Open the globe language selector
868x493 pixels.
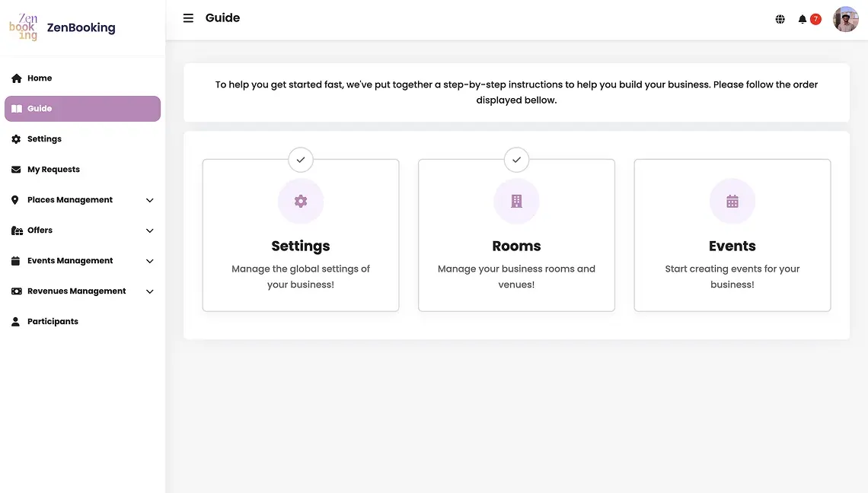point(780,19)
